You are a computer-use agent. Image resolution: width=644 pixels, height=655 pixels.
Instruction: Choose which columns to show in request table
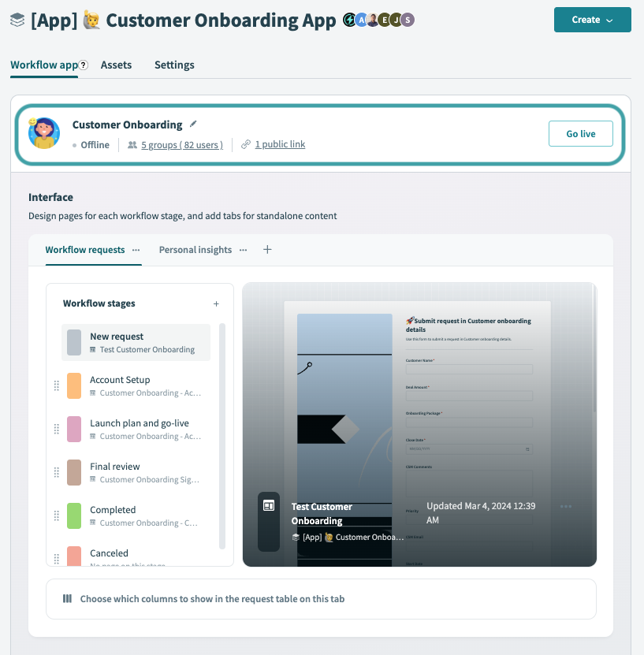[321, 599]
